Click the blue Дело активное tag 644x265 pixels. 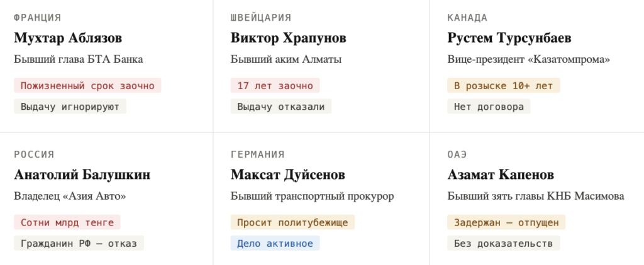pos(275,243)
